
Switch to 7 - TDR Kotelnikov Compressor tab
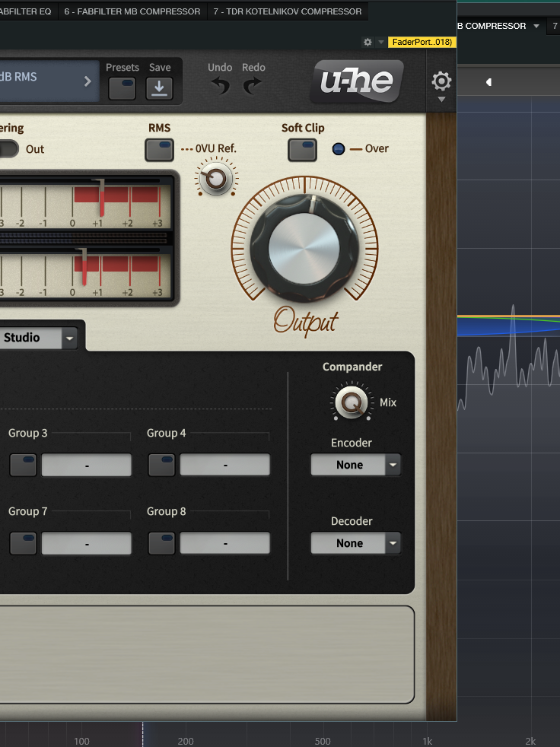point(288,11)
